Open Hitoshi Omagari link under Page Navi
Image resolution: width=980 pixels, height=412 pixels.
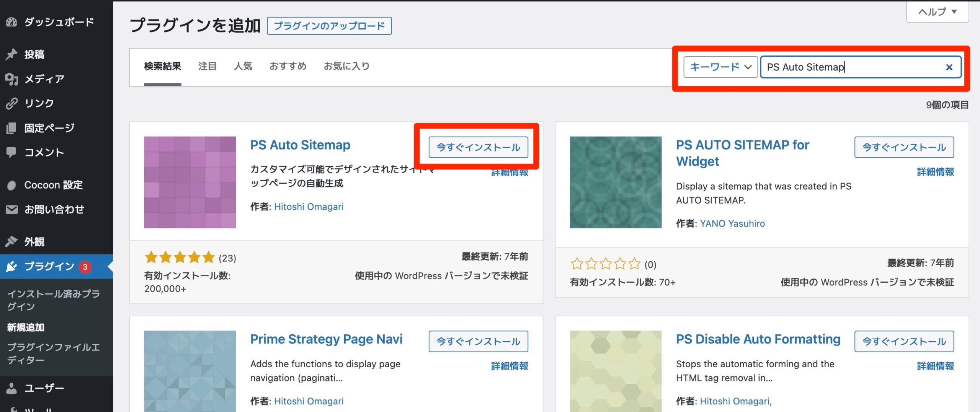click(x=309, y=401)
